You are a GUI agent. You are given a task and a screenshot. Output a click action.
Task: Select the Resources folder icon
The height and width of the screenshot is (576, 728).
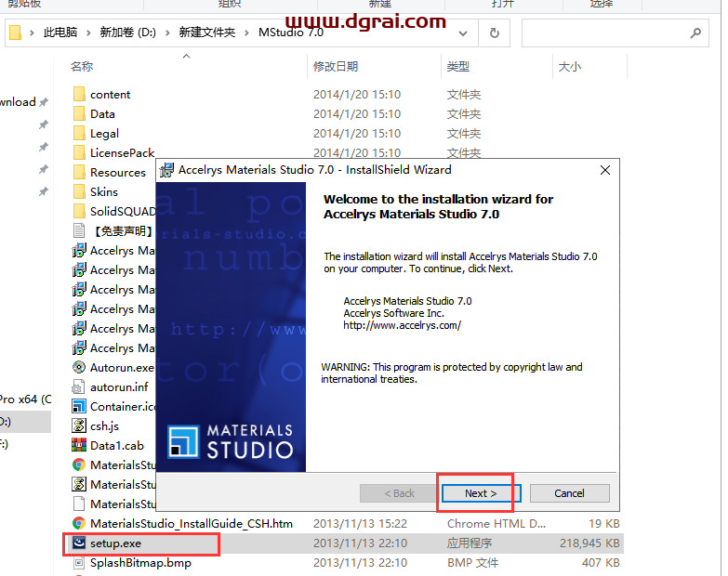tap(79, 172)
